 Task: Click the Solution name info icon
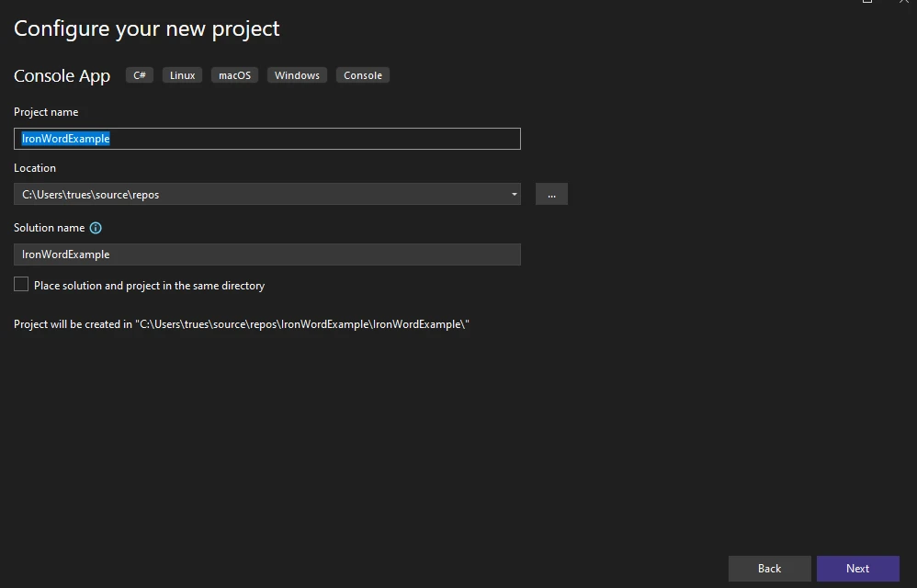96,228
